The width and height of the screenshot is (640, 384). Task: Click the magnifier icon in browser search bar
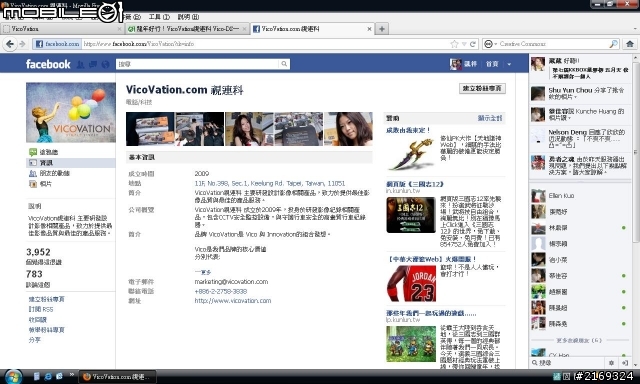613,44
